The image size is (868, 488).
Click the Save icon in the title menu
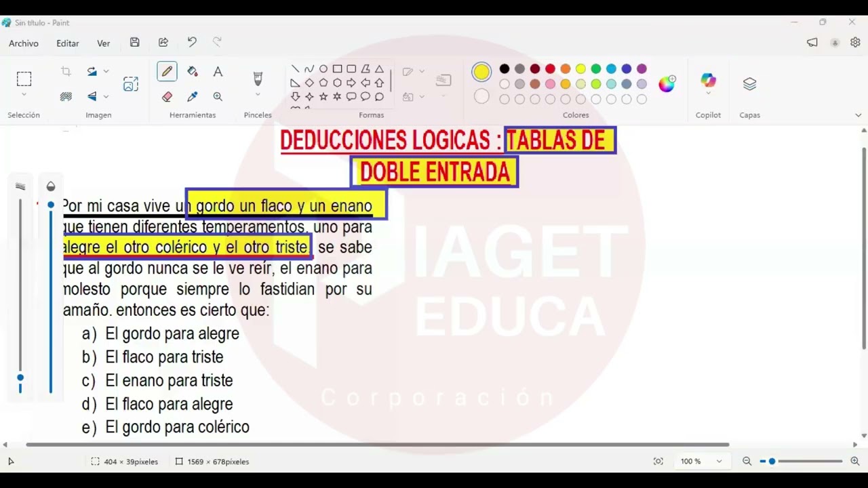135,42
